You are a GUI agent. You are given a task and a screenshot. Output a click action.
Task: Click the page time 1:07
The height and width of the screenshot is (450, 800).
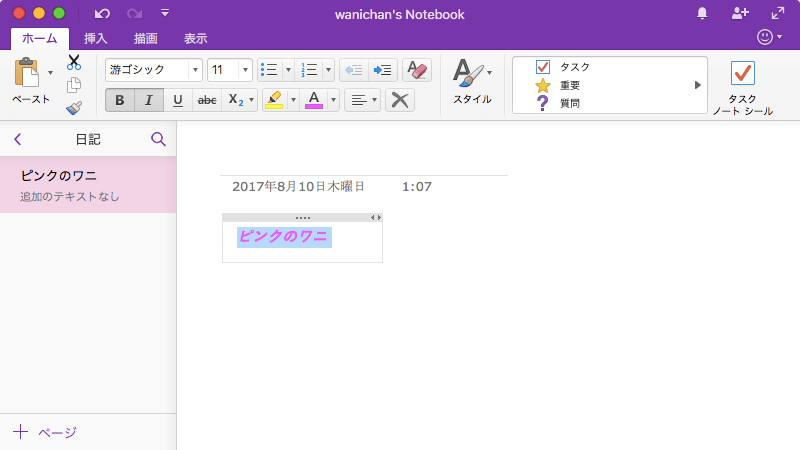pyautogui.click(x=417, y=187)
